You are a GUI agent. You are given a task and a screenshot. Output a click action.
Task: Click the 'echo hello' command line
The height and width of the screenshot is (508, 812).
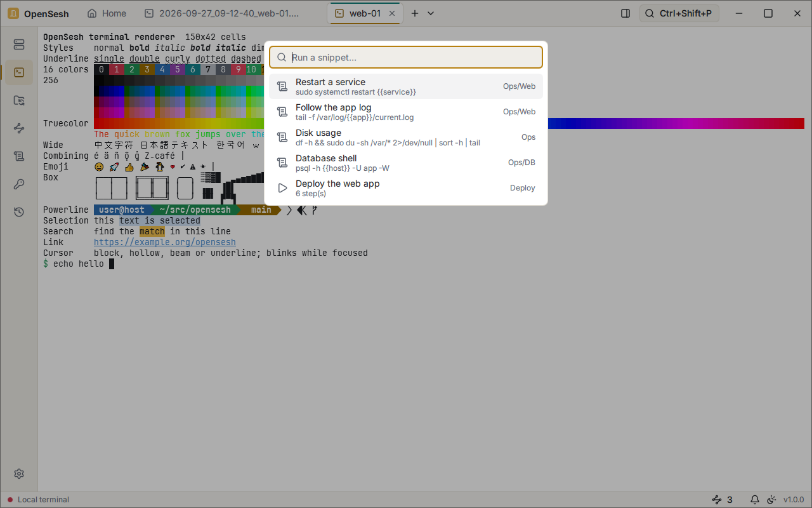tap(79, 264)
